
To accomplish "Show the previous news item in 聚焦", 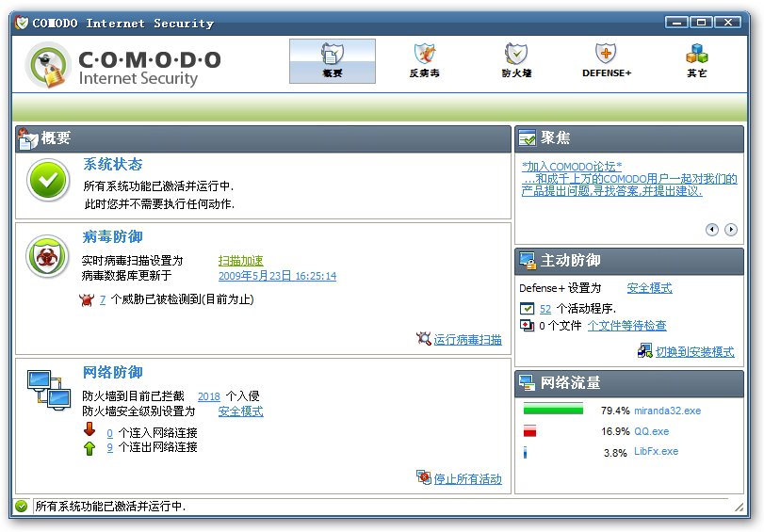I will click(x=712, y=230).
